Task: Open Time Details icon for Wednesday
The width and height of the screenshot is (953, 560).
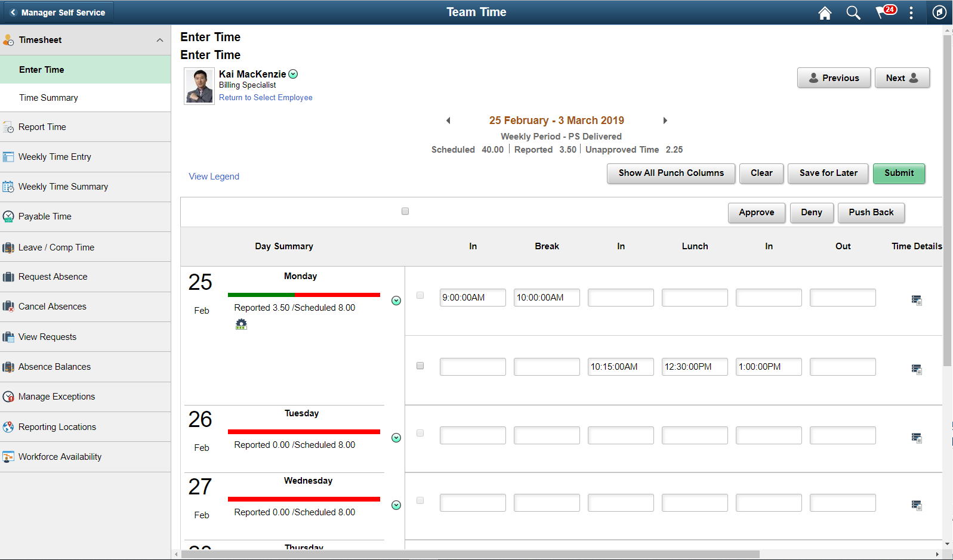Action: pyautogui.click(x=917, y=505)
